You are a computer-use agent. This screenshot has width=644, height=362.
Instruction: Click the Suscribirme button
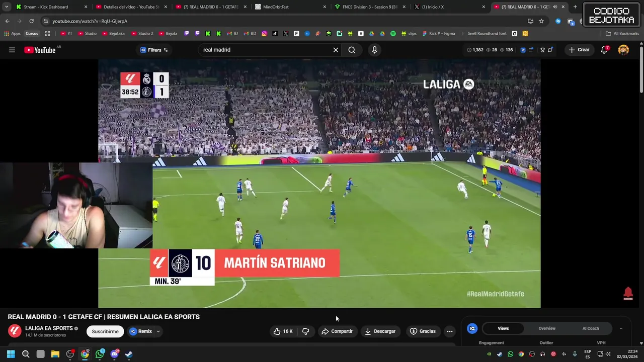coord(105,331)
